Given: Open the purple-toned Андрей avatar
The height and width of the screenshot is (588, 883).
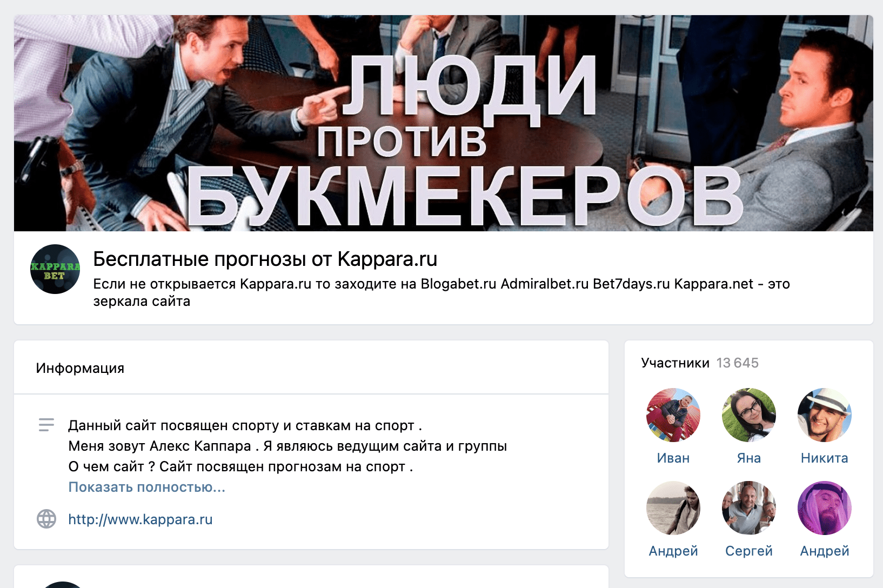Looking at the screenshot, I should 825,508.
